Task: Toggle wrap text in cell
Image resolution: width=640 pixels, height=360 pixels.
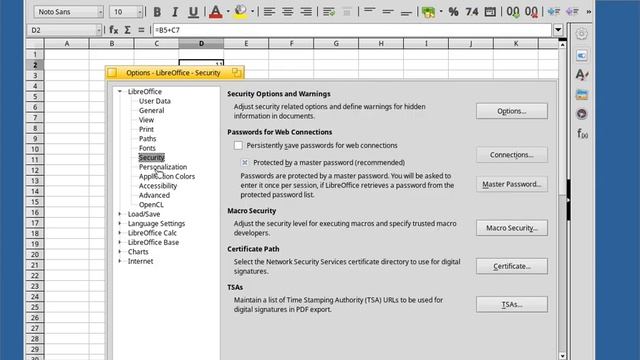Action: click(x=329, y=12)
